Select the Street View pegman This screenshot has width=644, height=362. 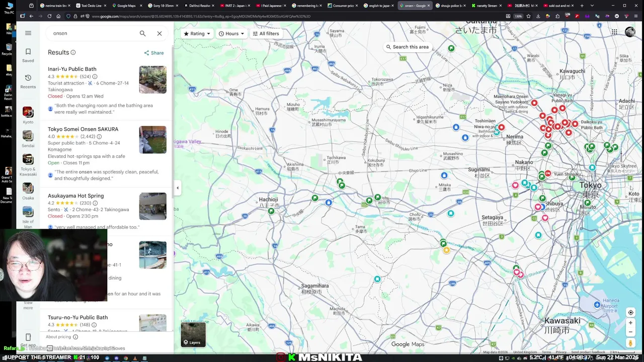(630, 343)
